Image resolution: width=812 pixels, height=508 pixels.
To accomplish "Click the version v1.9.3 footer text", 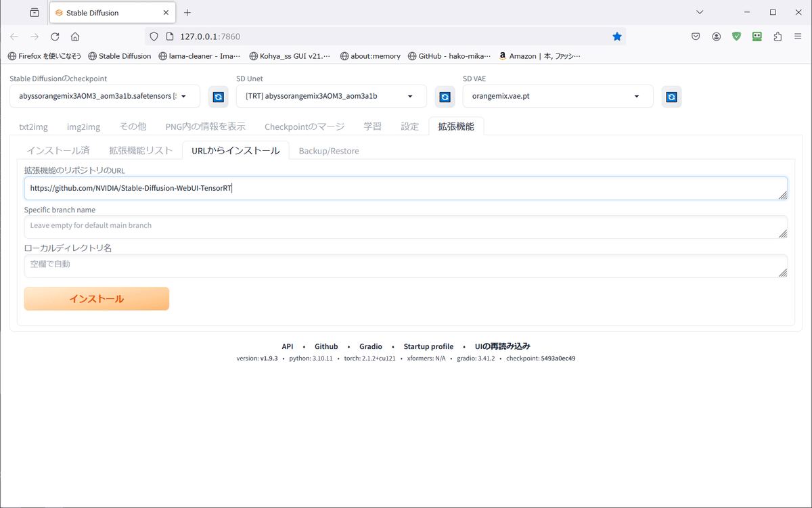I will tap(257, 359).
